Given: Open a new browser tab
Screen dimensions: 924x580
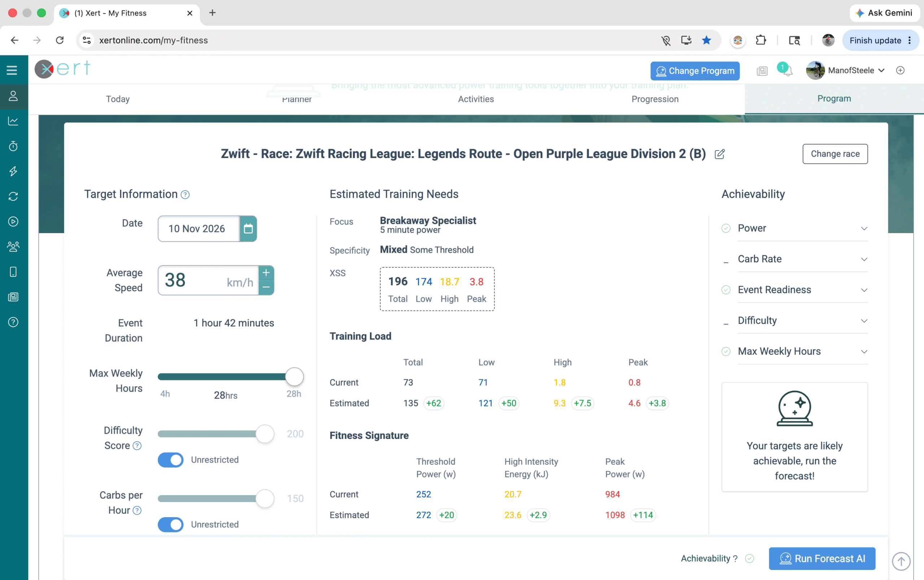Looking at the screenshot, I should [x=213, y=13].
